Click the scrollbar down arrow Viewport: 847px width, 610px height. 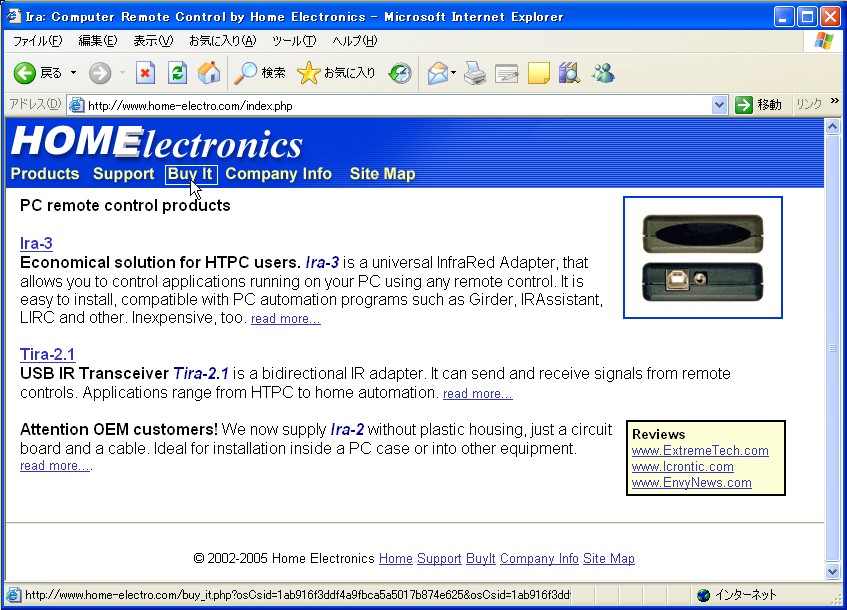[x=832, y=571]
